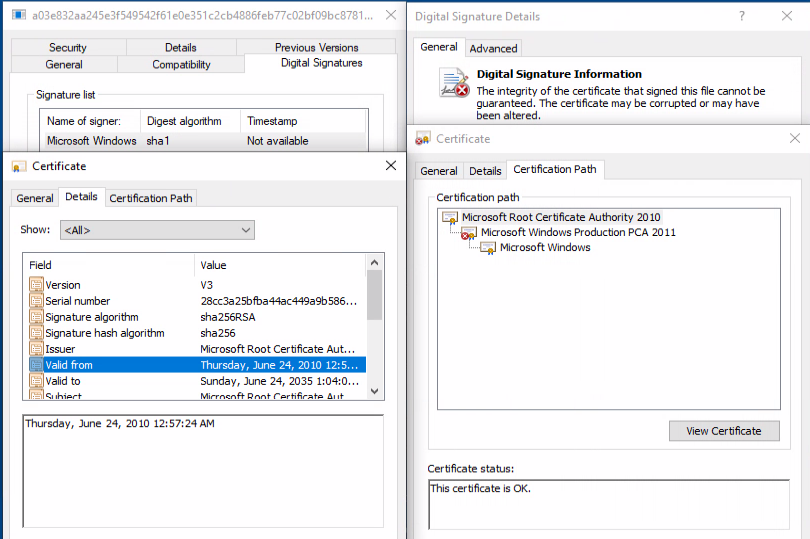Open General tab in right Certificate window
Viewport: 810px width, 539px height.
(x=439, y=171)
